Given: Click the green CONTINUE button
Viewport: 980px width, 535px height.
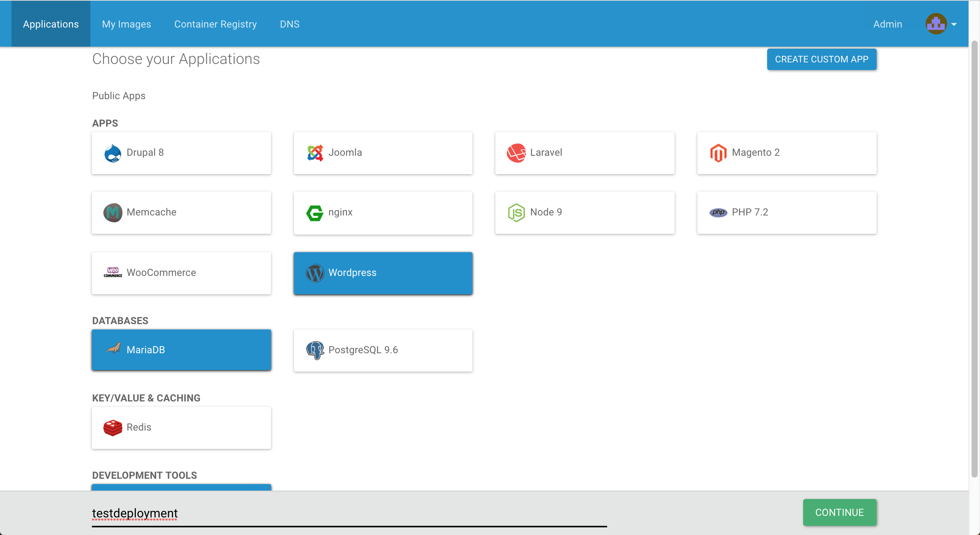Looking at the screenshot, I should click(x=840, y=512).
